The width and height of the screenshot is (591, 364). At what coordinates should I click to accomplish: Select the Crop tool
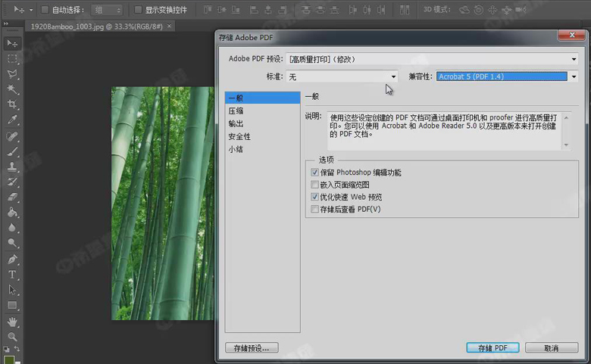coord(13,104)
